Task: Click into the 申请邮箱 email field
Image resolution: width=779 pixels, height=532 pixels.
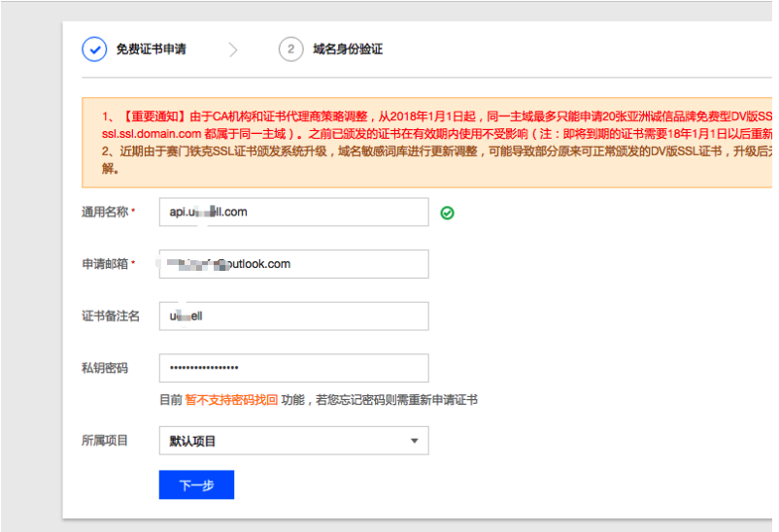Action: (293, 264)
